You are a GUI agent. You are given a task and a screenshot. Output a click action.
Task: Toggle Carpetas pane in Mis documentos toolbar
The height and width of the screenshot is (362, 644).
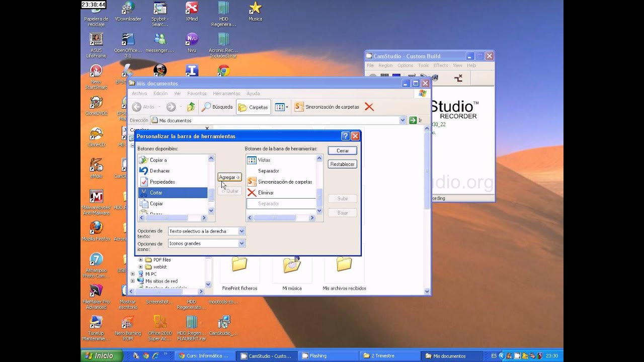tap(253, 107)
